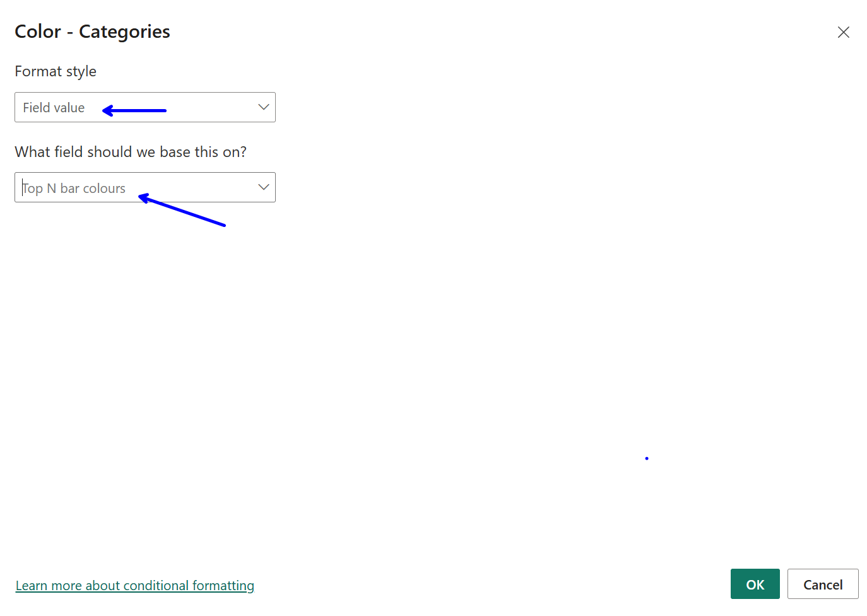Click the Field value text
Viewport: 867px width, 616px height.
click(54, 108)
